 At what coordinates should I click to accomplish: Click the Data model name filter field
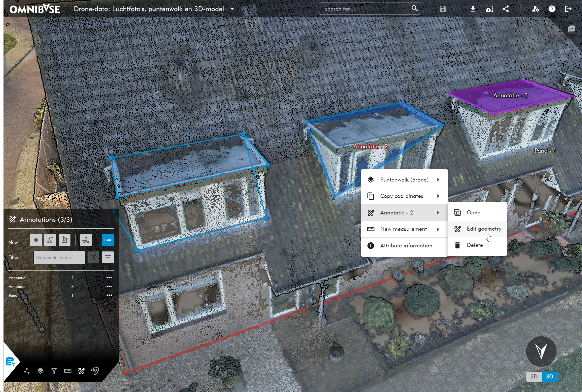[59, 257]
